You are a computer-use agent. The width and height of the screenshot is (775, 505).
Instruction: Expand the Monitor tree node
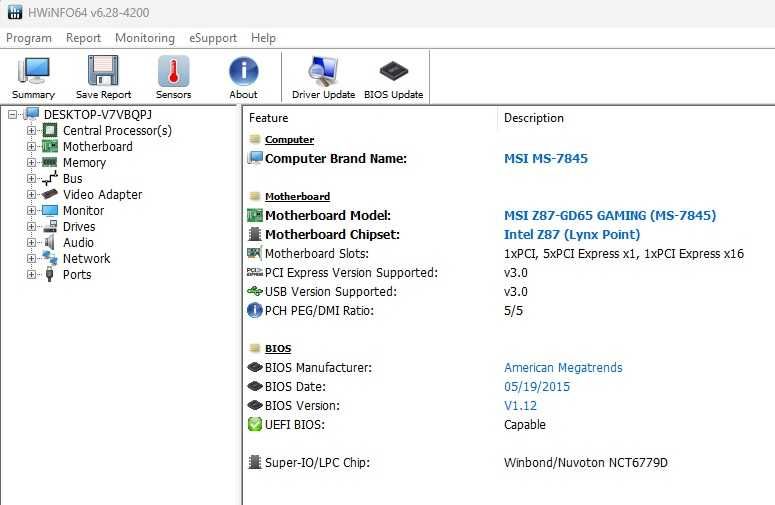coord(31,210)
